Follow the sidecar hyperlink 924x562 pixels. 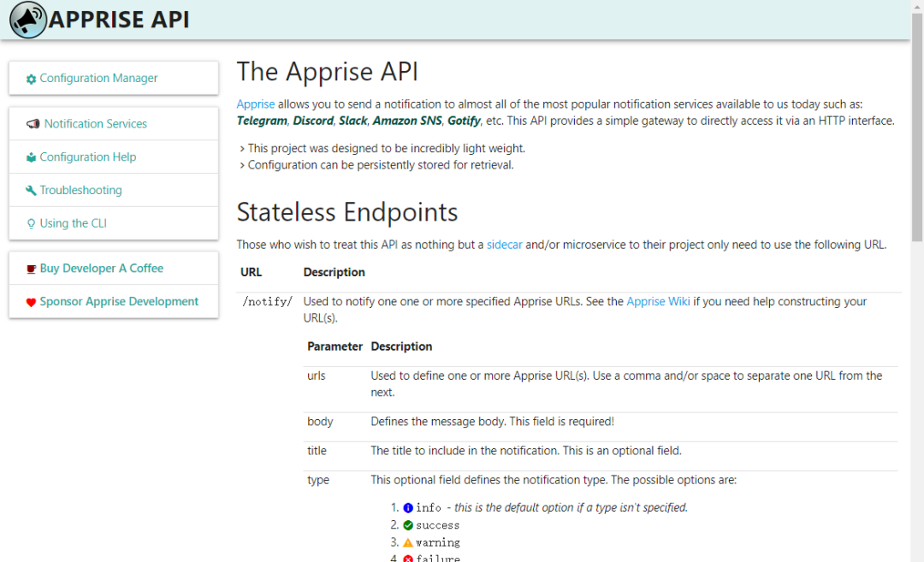point(505,245)
